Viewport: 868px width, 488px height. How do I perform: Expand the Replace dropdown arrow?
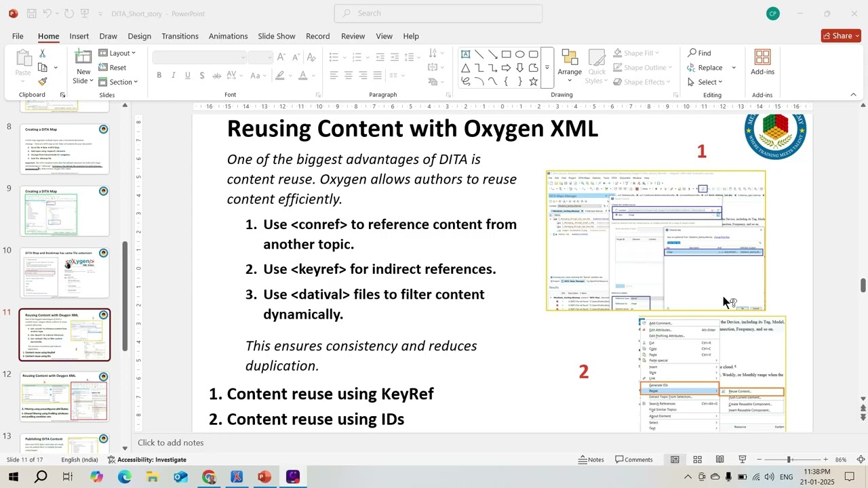[x=734, y=68]
